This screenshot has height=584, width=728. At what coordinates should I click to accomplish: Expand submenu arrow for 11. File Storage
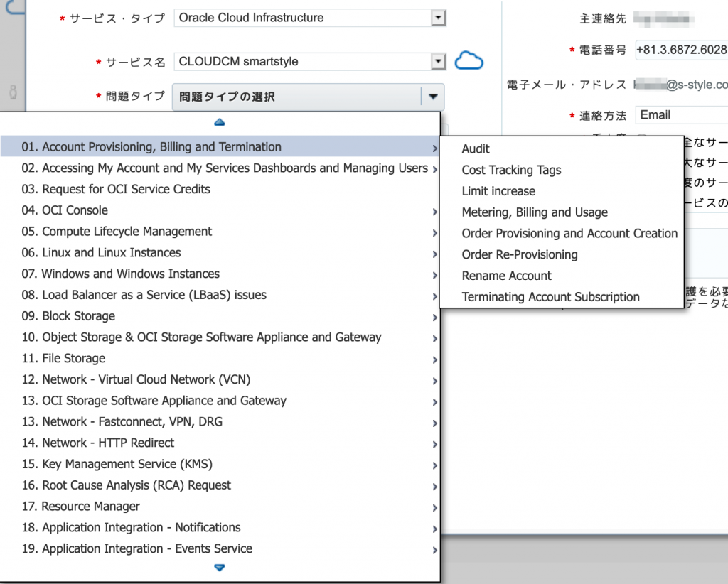pos(434,359)
